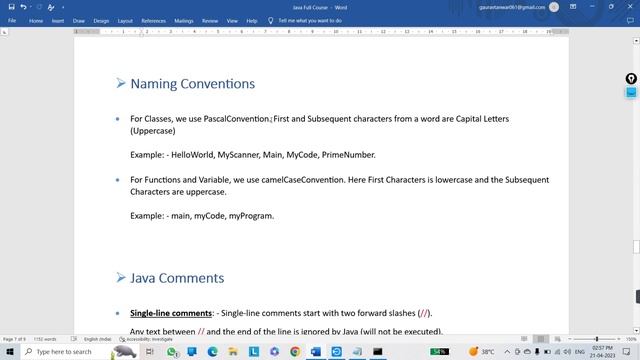
Task: Click 'Page 7 of 9' in status bar
Action: [14, 339]
